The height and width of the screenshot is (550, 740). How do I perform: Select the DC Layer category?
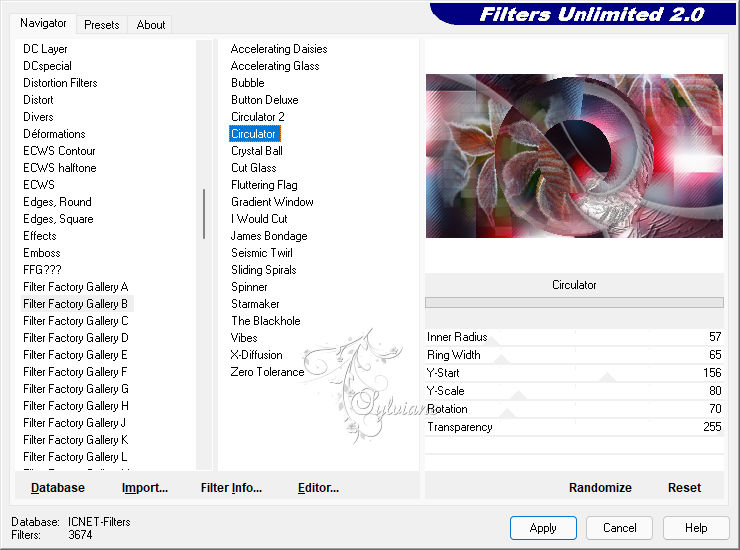[45, 49]
